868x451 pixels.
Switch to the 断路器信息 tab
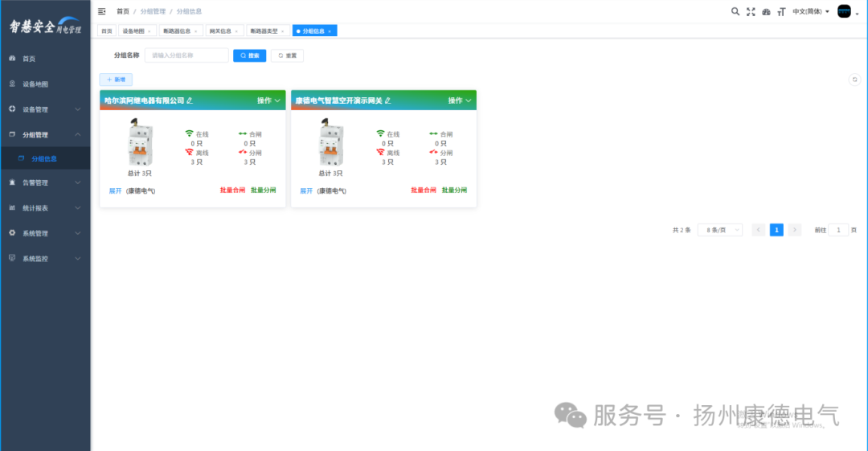pos(181,31)
